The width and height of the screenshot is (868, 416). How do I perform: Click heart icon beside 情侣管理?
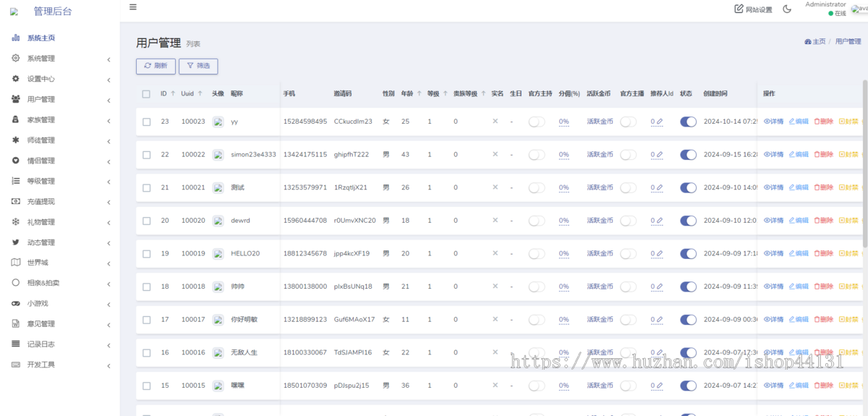pos(15,160)
